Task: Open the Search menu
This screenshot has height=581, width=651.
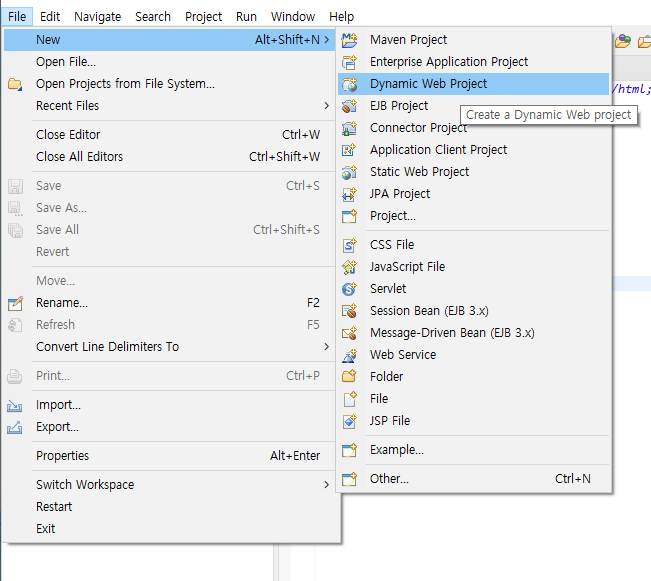Action: 153,17
